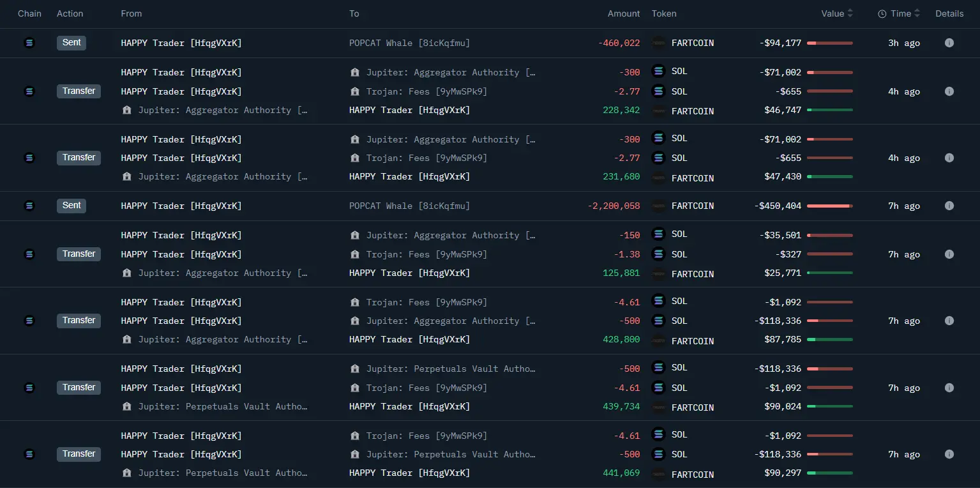Click info icon for the -2,200,058 FARTCOIN transaction
The image size is (980, 488).
[949, 206]
